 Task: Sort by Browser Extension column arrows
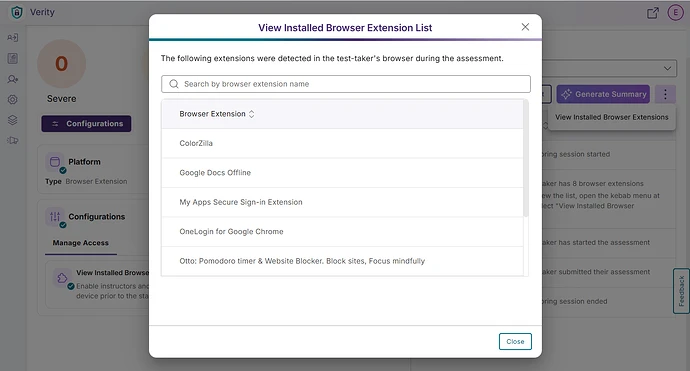tap(251, 114)
